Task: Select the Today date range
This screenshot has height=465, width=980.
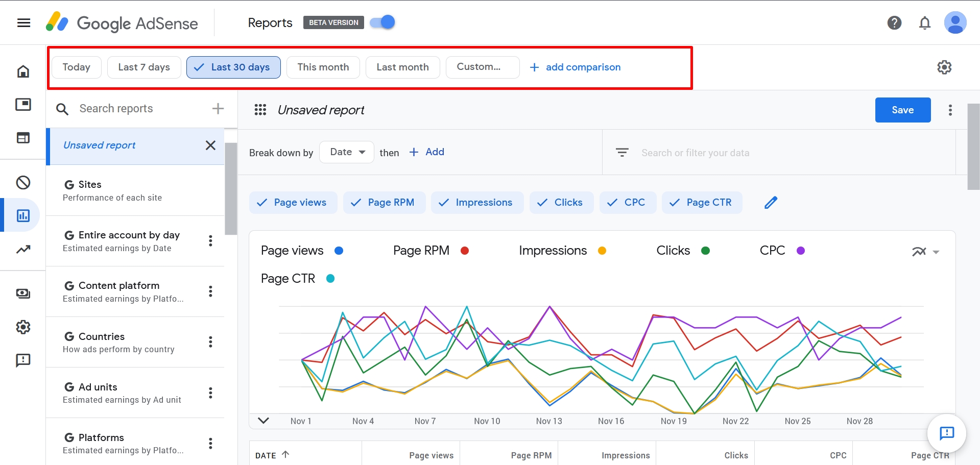Action: [77, 67]
